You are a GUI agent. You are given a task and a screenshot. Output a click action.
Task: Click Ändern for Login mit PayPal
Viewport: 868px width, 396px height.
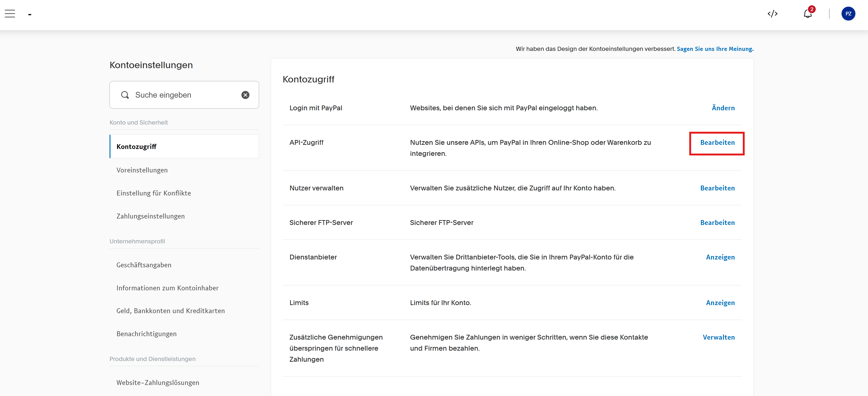click(x=723, y=108)
